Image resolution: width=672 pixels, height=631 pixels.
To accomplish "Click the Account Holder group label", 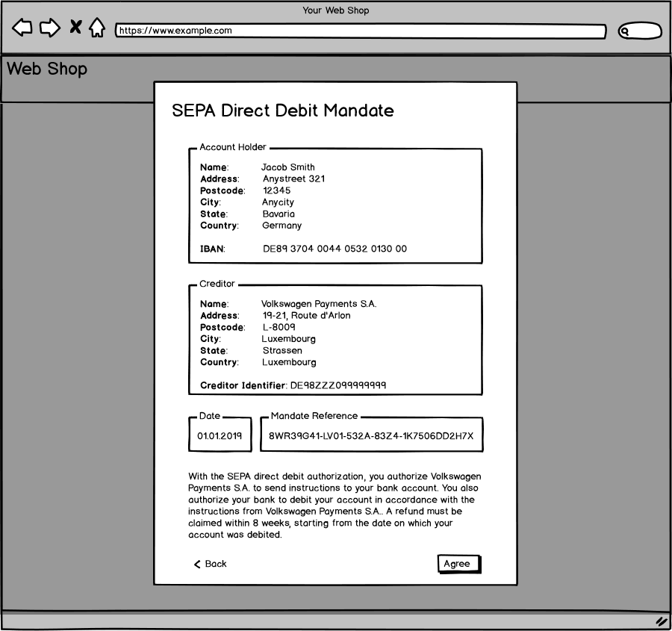I will (233, 147).
